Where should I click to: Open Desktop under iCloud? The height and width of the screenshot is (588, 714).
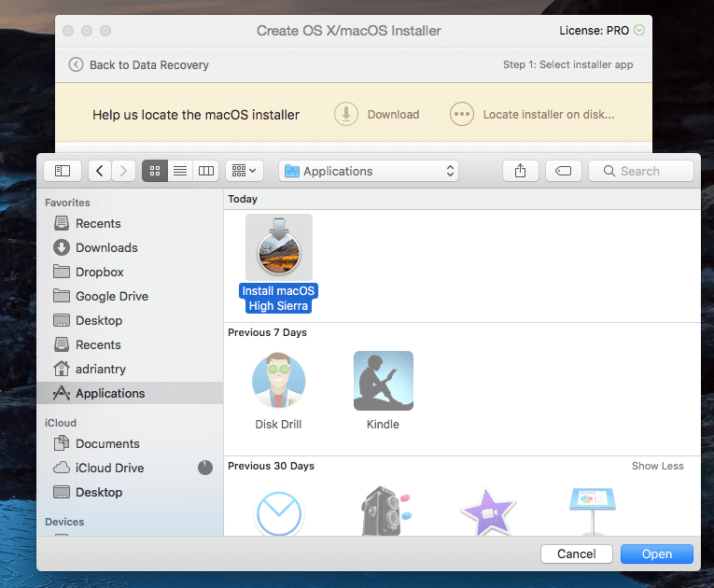(130, 493)
